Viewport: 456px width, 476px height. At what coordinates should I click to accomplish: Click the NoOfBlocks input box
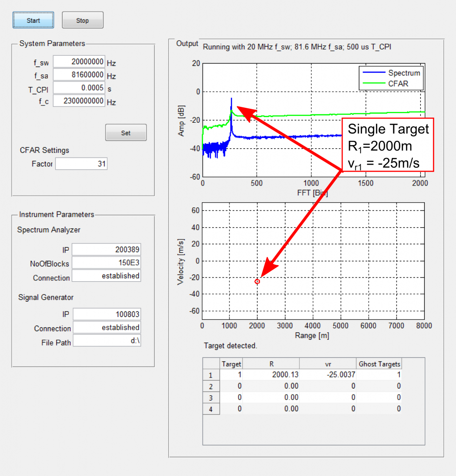(106, 263)
